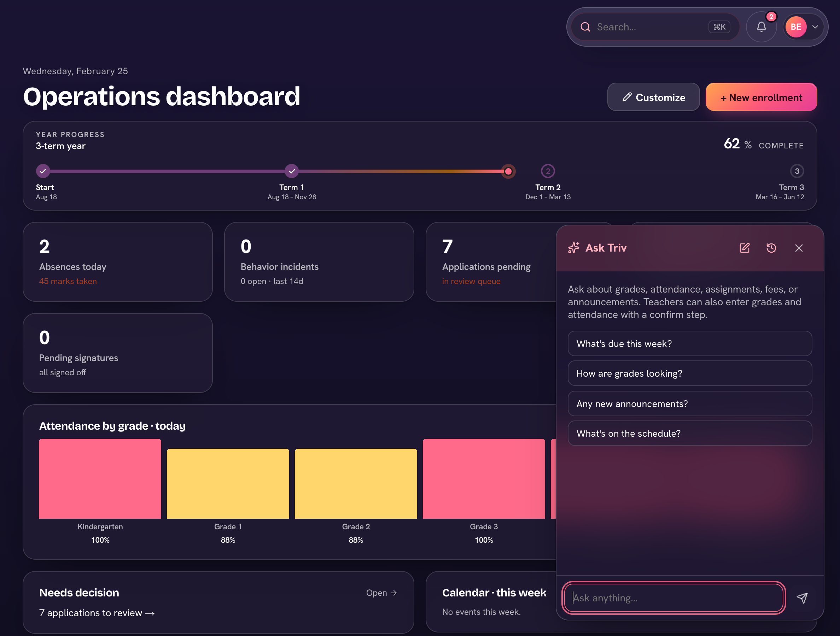
Task: Click the "Calendar · this week" heading
Action: (494, 593)
